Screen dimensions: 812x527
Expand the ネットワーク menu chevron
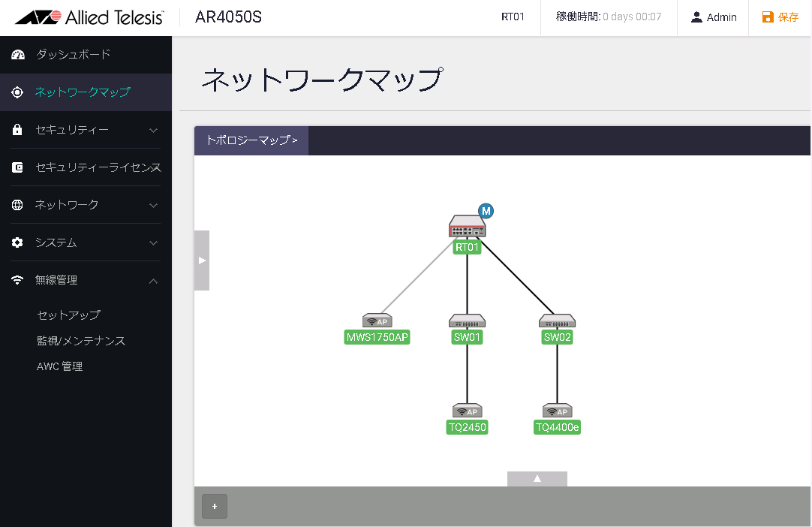click(153, 205)
